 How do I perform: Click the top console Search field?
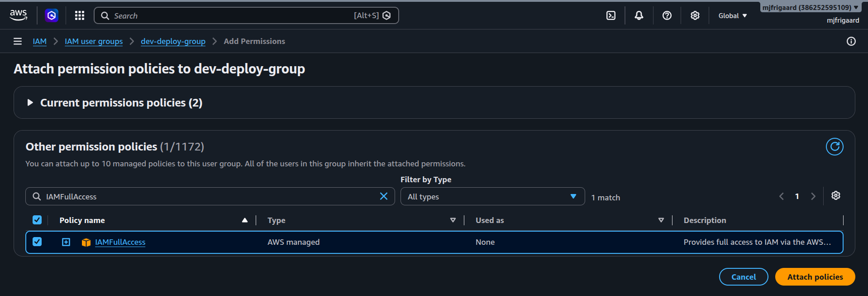[x=246, y=15]
